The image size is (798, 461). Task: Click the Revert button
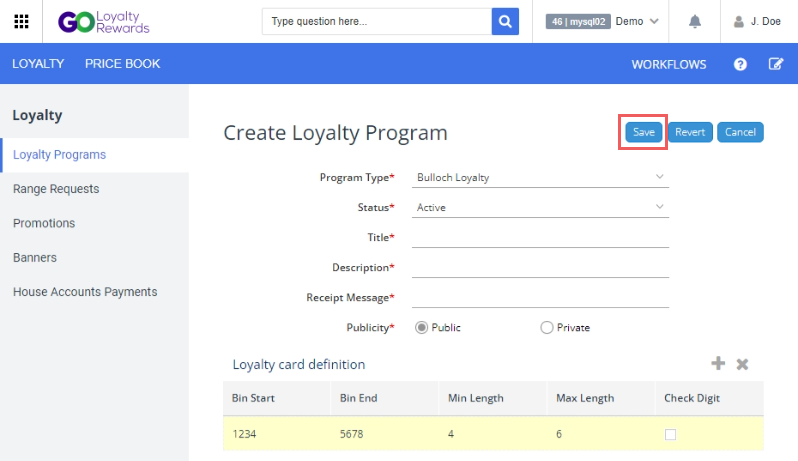click(x=690, y=132)
